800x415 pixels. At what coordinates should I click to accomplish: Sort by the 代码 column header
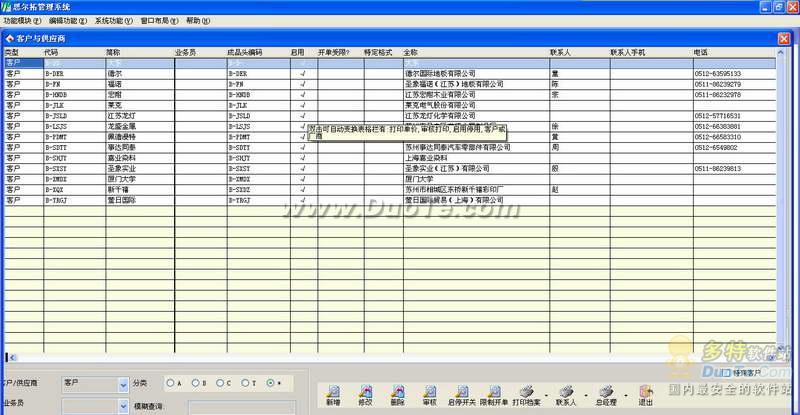(x=51, y=51)
